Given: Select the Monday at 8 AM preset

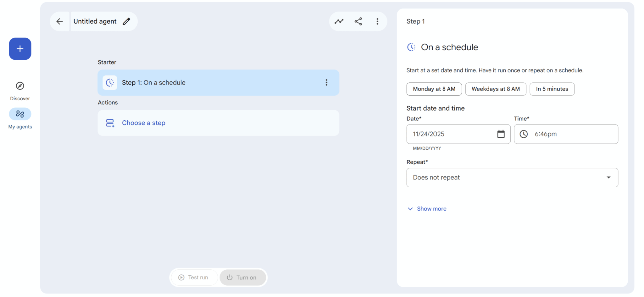Looking at the screenshot, I should pos(434,89).
